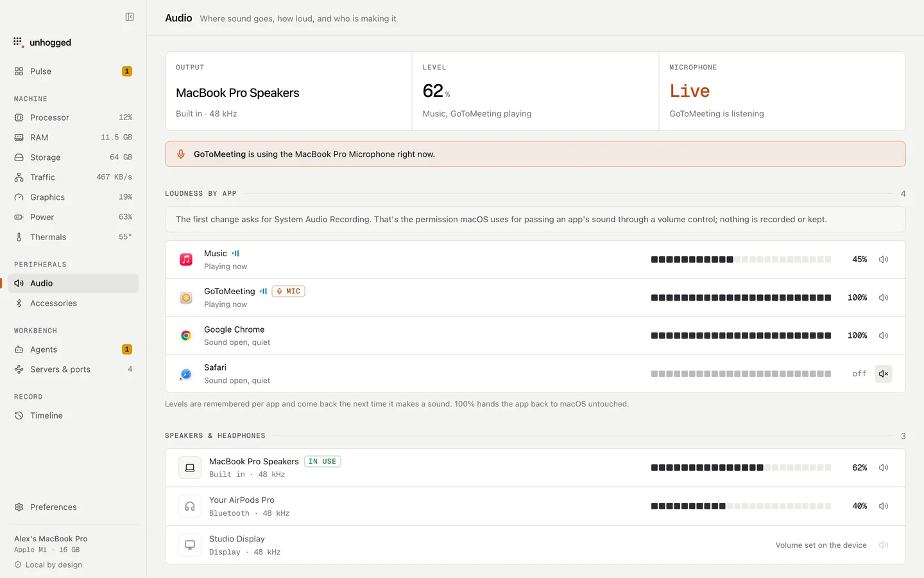Click the Timeline clock icon
Image resolution: width=924 pixels, height=578 pixels.
click(x=19, y=416)
